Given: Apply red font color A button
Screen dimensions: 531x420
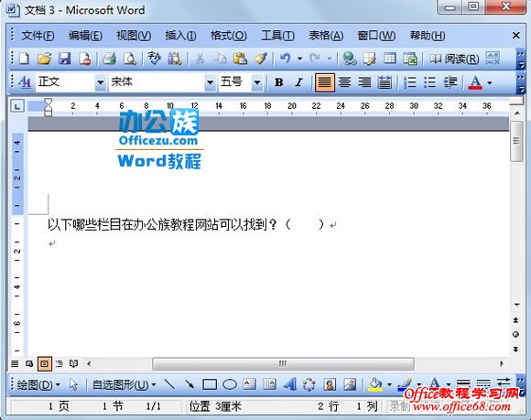Looking at the screenshot, I should click(x=475, y=82).
